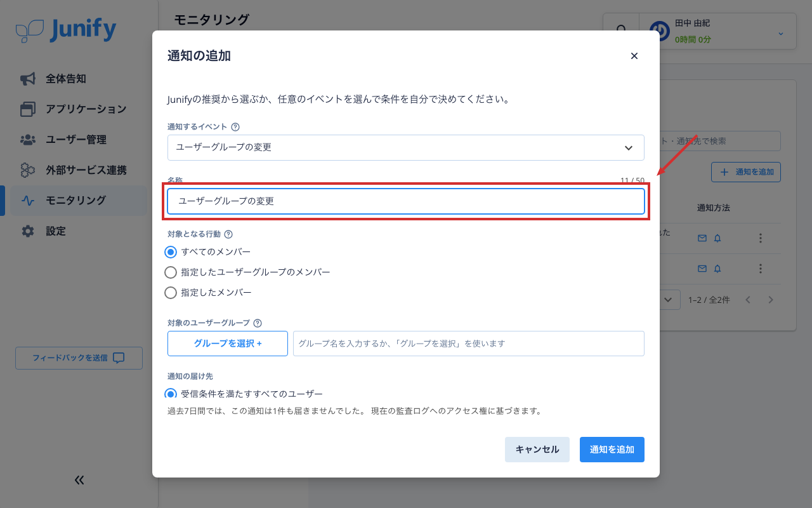The image size is (812, 508).
Task: Select モニタリング in the sidebar
Action: (79, 201)
